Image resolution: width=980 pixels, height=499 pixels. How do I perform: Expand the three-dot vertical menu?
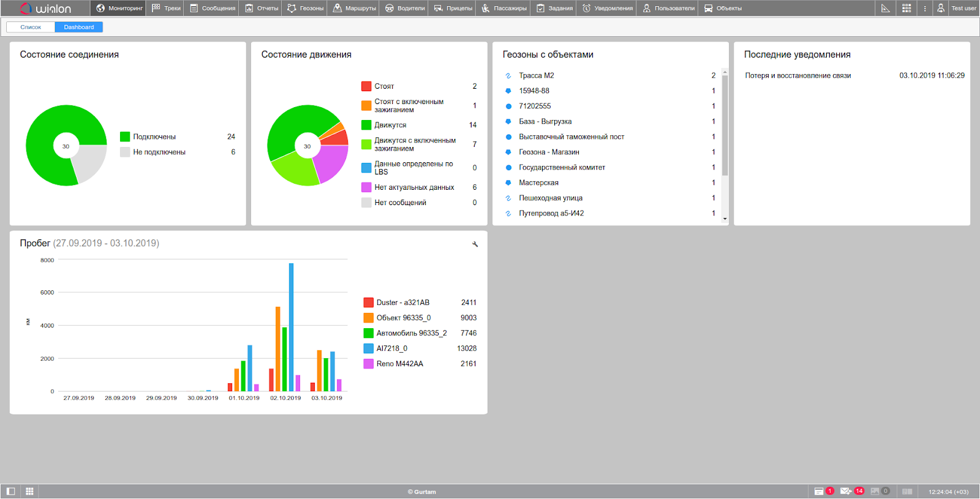click(x=925, y=8)
